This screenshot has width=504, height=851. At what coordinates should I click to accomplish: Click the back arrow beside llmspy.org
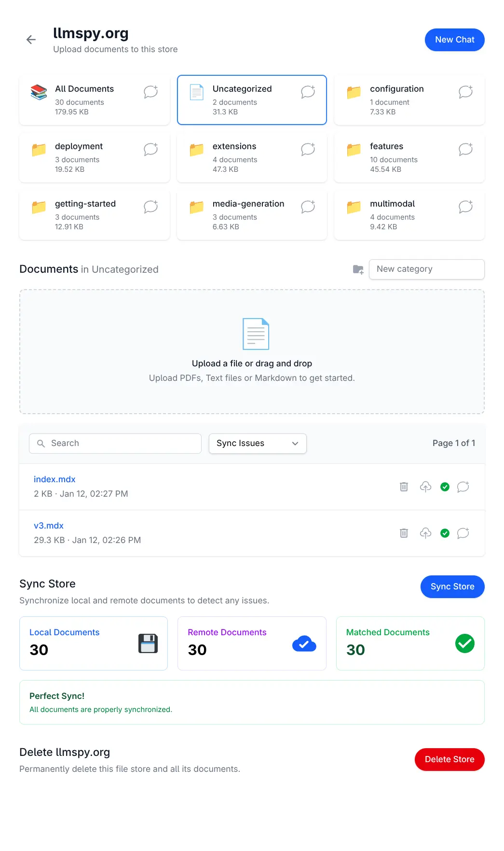tap(31, 40)
